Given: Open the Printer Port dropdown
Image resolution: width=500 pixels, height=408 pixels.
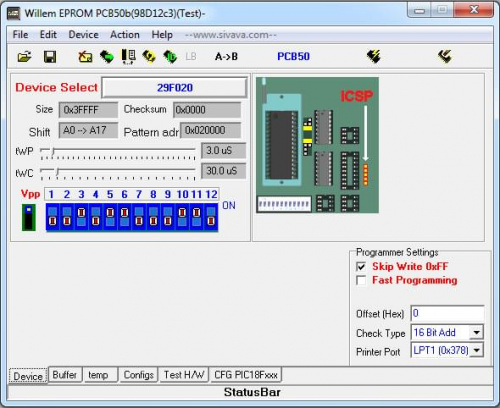Looking at the screenshot, I should click(476, 350).
